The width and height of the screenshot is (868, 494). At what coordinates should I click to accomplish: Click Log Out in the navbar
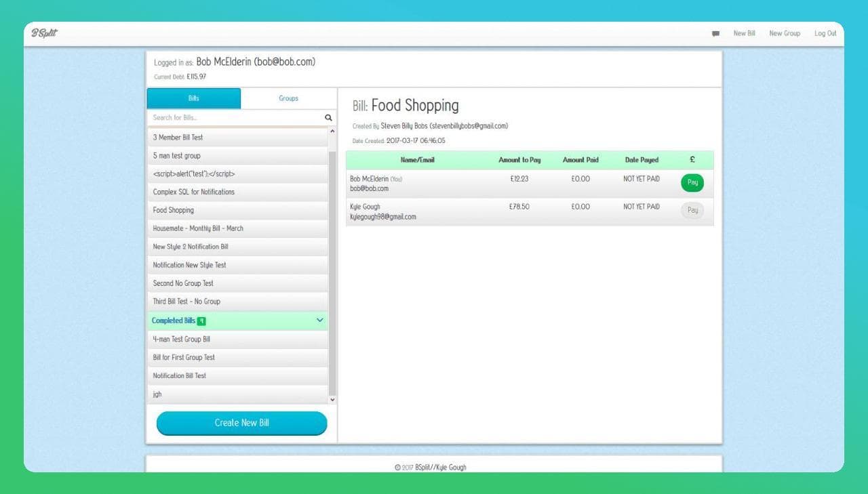click(x=825, y=33)
